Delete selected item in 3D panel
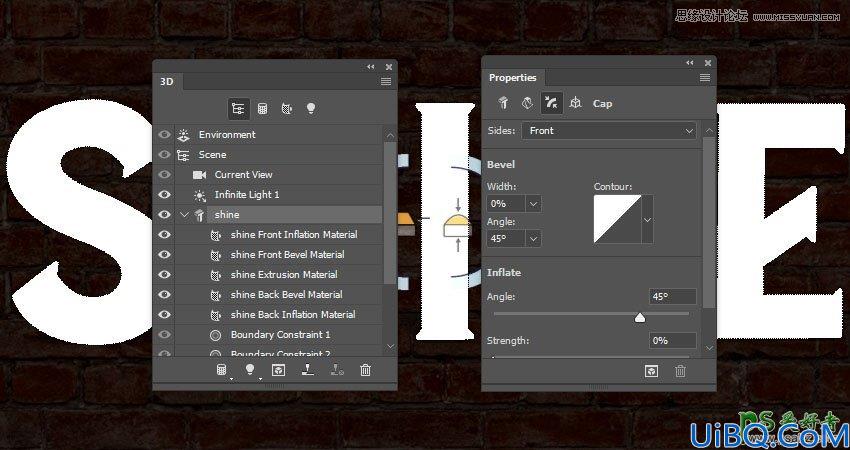The width and height of the screenshot is (850, 450). [365, 370]
